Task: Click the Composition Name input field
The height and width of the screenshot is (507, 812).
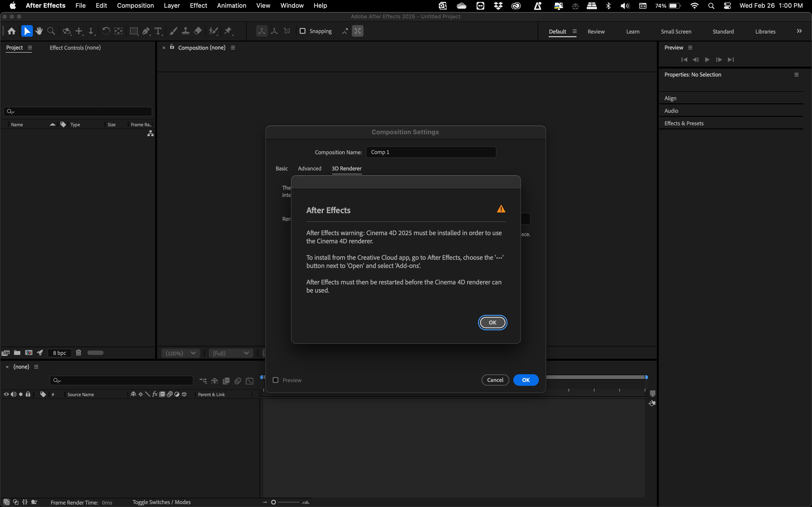Action: pos(431,152)
